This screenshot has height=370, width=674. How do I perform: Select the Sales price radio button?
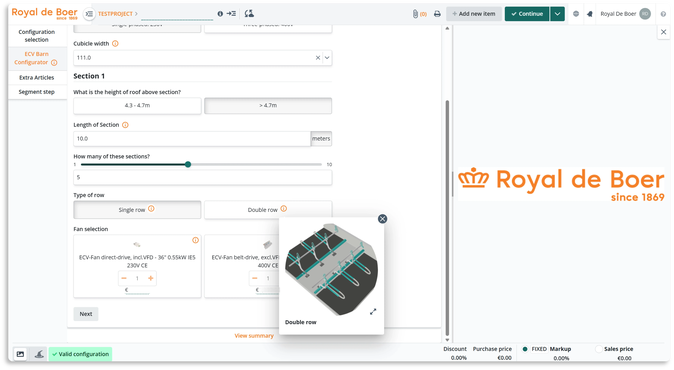click(598, 349)
